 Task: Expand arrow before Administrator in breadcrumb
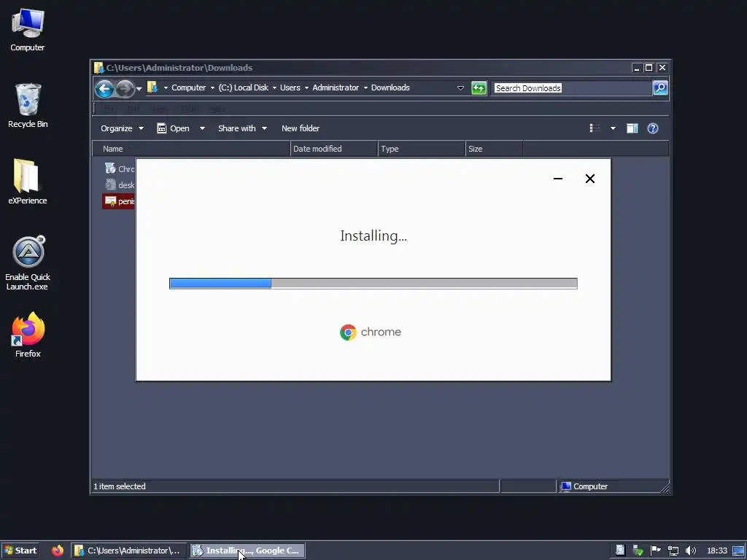pyautogui.click(x=306, y=87)
